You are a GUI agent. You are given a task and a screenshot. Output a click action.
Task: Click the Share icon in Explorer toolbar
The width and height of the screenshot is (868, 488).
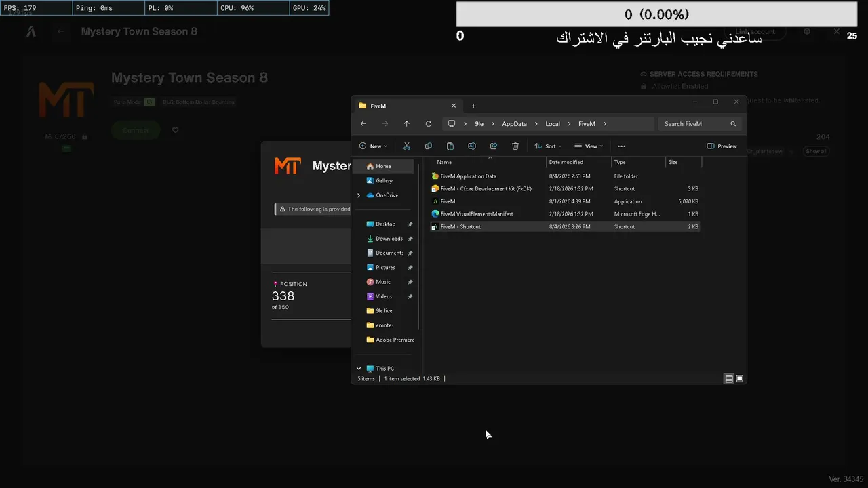(494, 146)
